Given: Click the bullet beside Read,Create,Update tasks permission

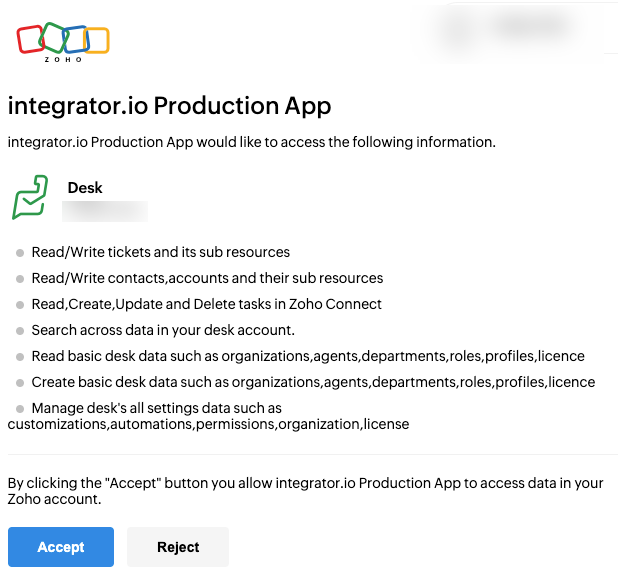Looking at the screenshot, I should pyautogui.click(x=20, y=305).
